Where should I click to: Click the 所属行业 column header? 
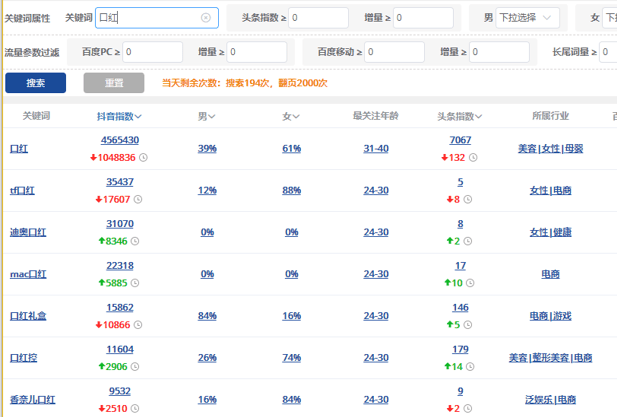pyautogui.click(x=550, y=116)
